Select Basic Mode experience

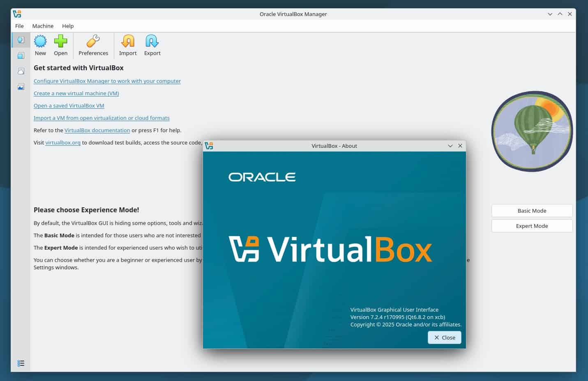click(x=532, y=211)
